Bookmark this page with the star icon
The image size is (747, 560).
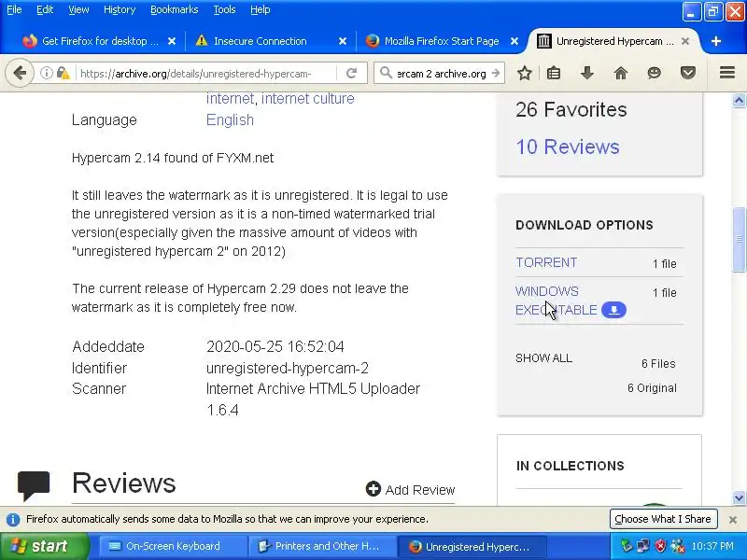[x=525, y=73]
